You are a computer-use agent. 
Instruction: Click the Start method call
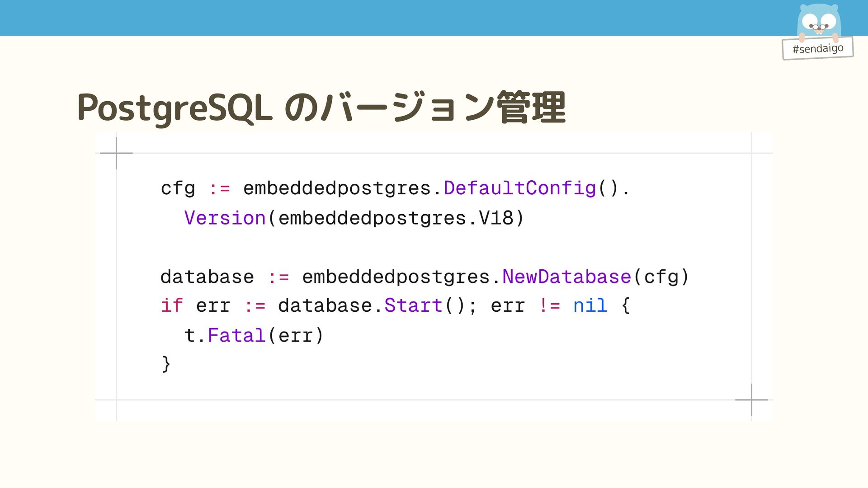413,306
